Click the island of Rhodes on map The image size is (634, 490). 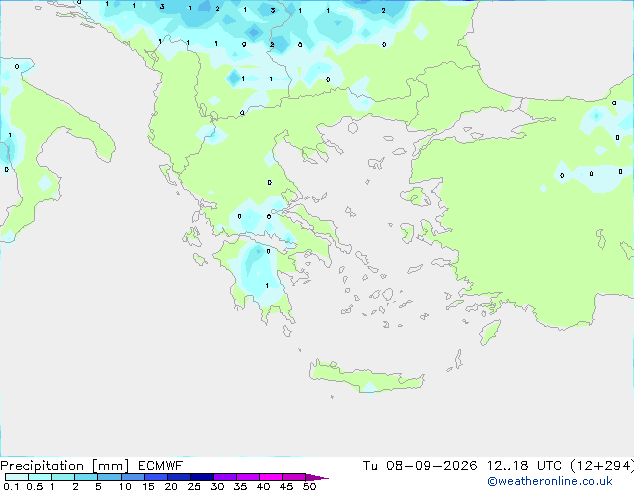[x=490, y=332]
